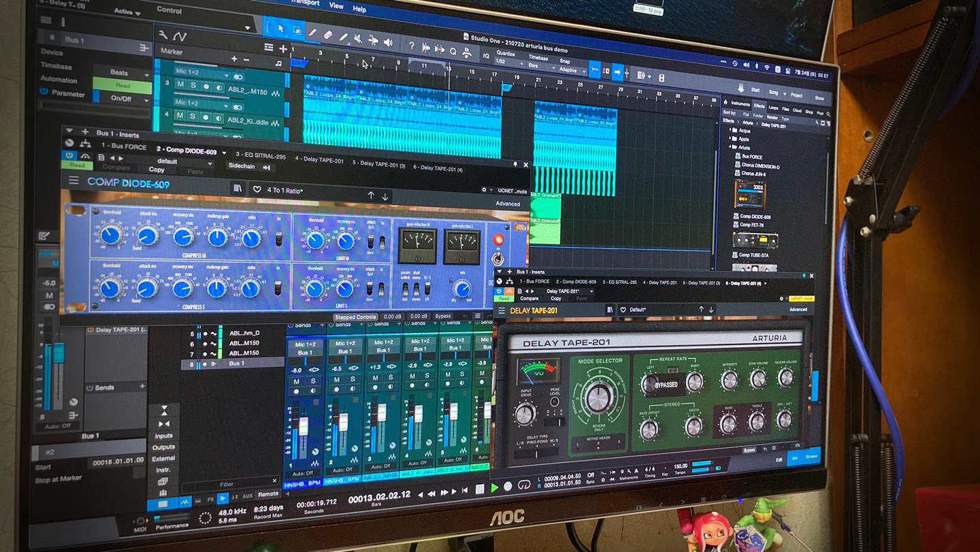
Task: Add a track with the plus icon
Action: click(283, 48)
